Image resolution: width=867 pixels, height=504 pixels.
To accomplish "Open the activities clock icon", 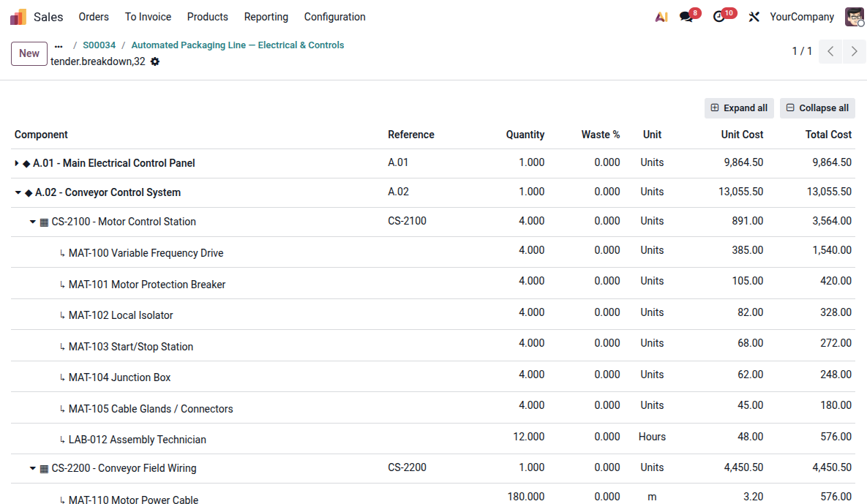I will 718,17.
